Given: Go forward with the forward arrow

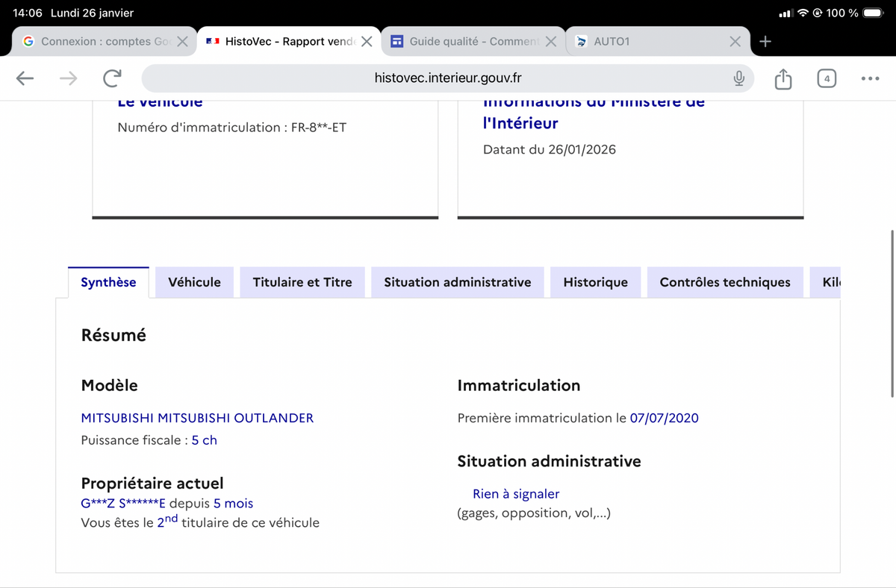Looking at the screenshot, I should (68, 78).
